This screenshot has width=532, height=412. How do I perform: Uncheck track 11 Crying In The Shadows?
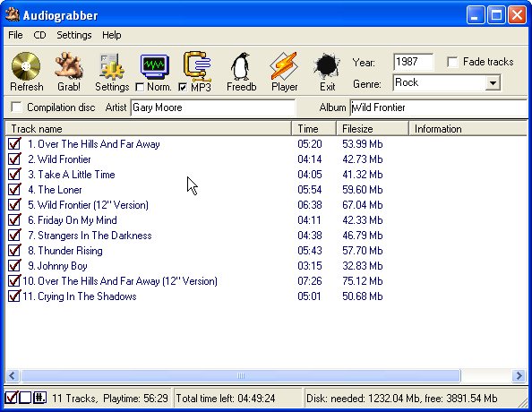pyautogui.click(x=14, y=296)
